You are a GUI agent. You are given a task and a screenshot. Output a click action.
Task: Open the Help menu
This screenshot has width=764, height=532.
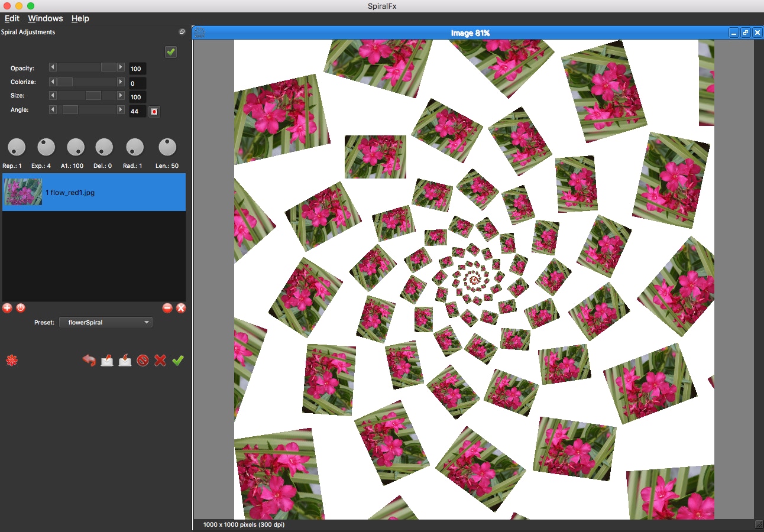(80, 18)
